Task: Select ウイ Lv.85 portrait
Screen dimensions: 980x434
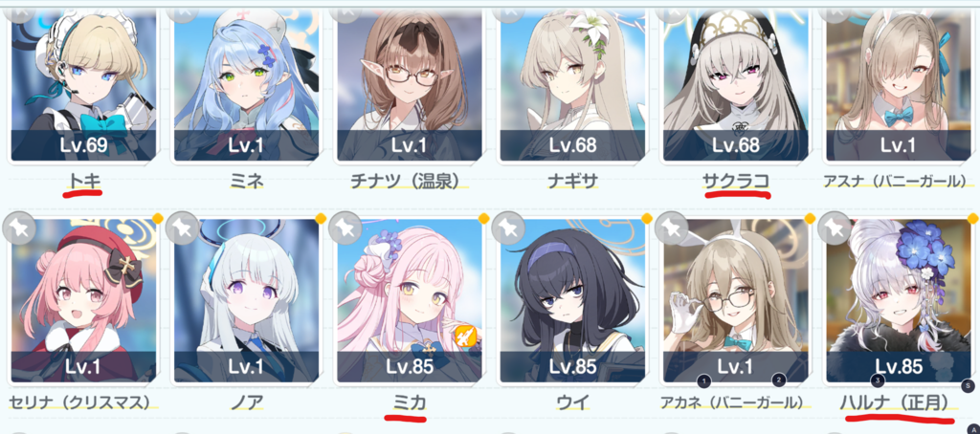Action: click(573, 301)
